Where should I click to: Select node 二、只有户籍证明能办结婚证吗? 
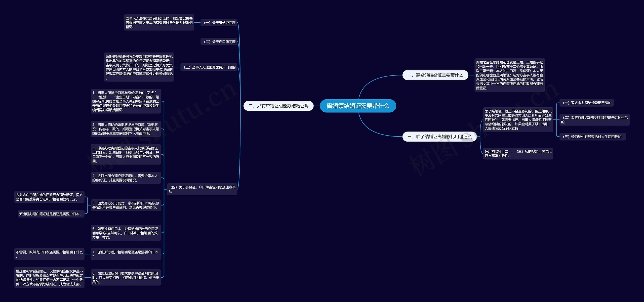[x=278, y=106]
